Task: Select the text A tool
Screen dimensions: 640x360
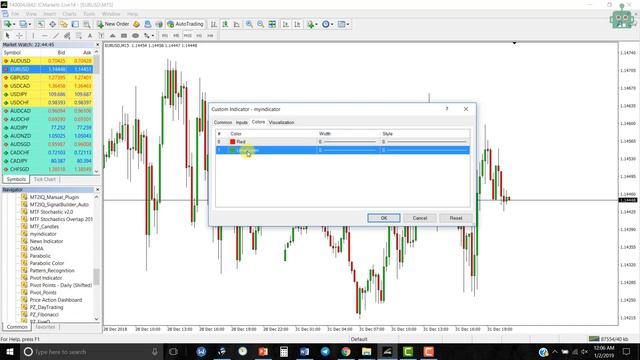Action: (x=90, y=36)
